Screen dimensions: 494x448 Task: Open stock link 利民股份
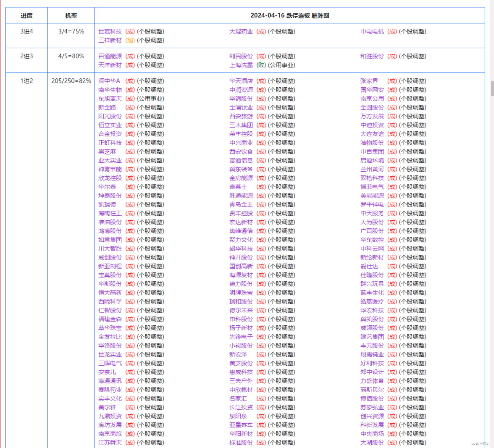(x=241, y=56)
